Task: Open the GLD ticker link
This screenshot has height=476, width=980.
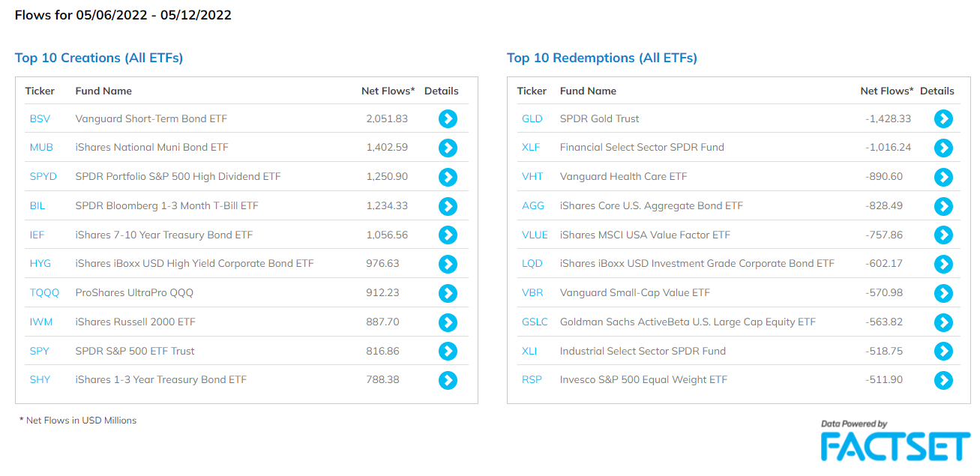Action: tap(532, 118)
